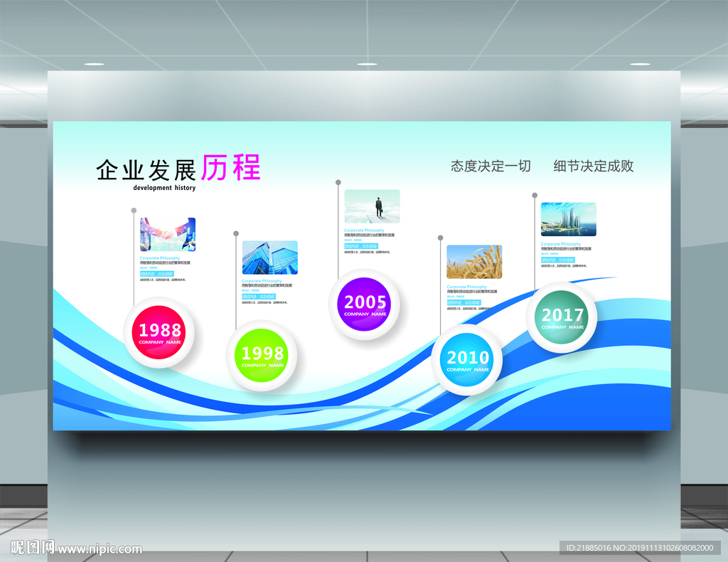Click the pin dot above the 2005 line
728x562 pixels.
(338, 182)
